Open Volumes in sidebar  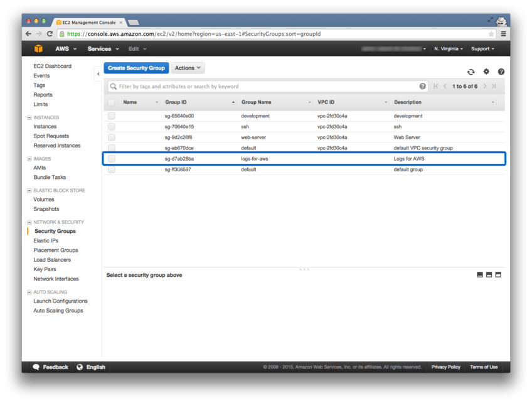tap(44, 199)
